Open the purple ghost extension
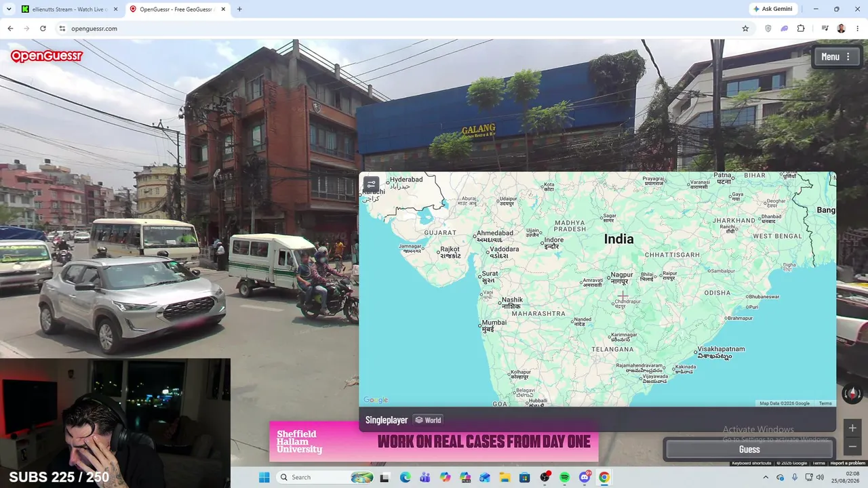This screenshot has height=488, width=868. point(785,28)
